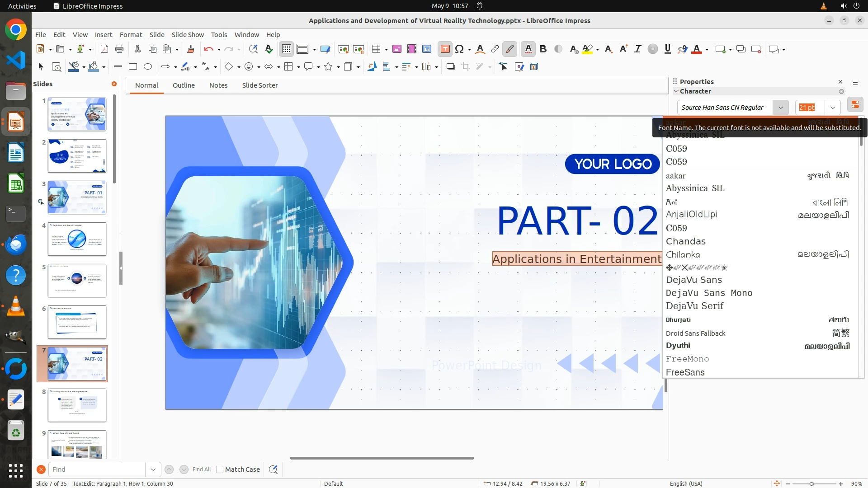The image size is (868, 488).
Task: Toggle Display Grid icon in toolbar
Action: 287,49
